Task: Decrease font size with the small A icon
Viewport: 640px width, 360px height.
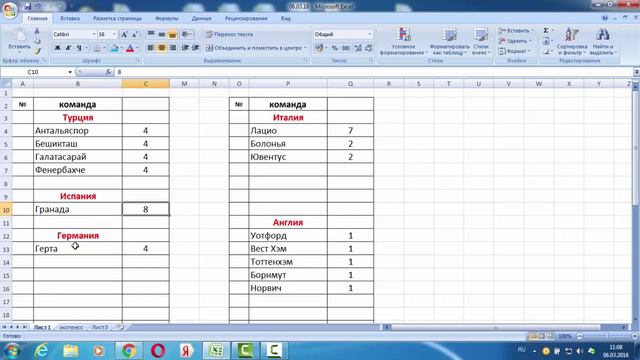Action: coord(134,34)
